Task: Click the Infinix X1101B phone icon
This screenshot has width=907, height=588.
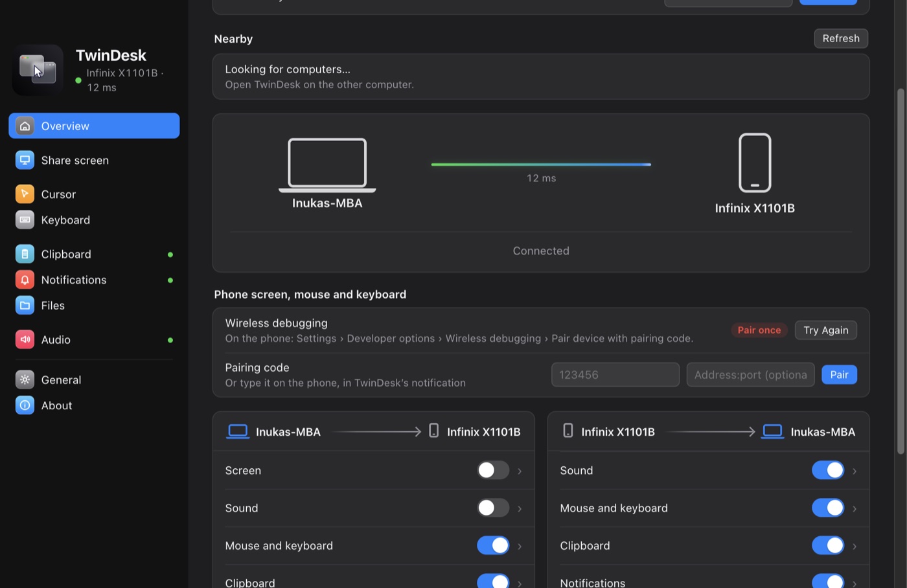Action: coord(755,163)
